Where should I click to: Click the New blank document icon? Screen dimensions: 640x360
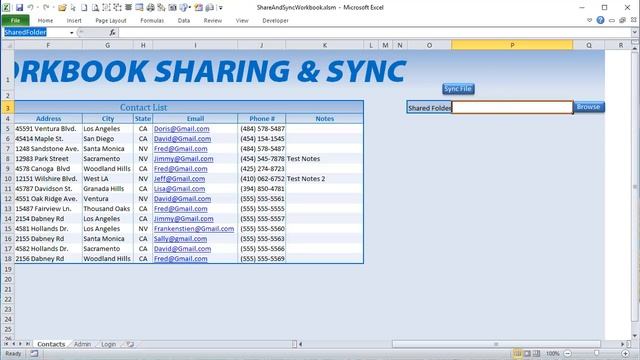tap(84, 7)
